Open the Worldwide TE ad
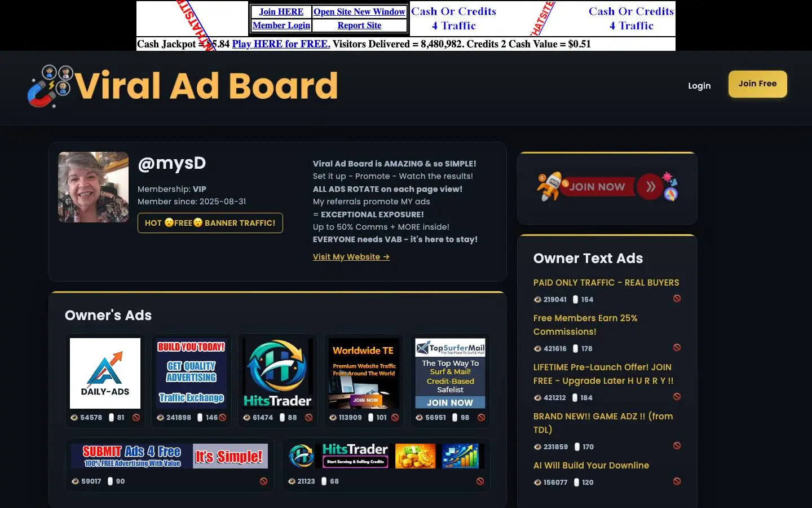Image resolution: width=812 pixels, height=508 pixels. [x=364, y=373]
